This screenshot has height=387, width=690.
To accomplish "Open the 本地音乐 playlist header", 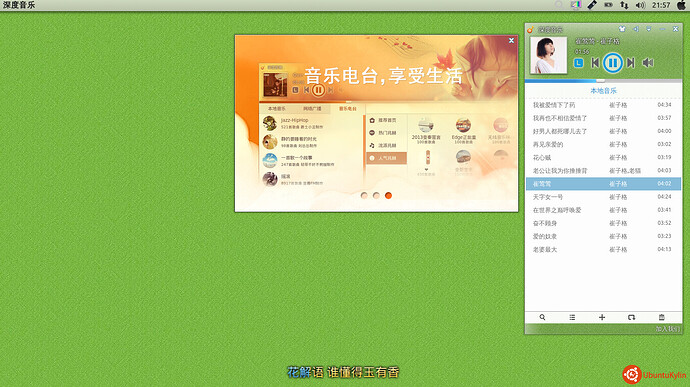I will [x=603, y=91].
